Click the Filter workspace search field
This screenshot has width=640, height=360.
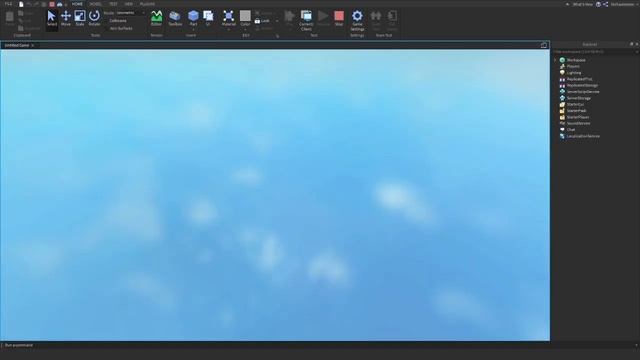[x=593, y=52]
